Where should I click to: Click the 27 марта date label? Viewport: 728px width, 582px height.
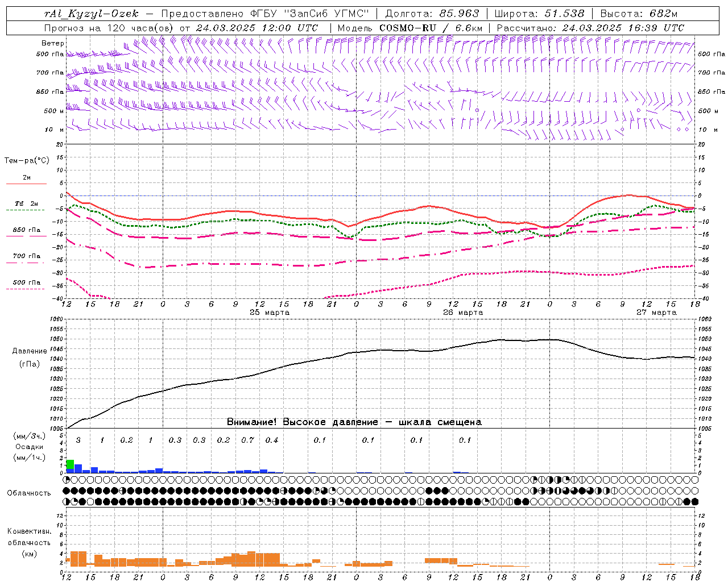point(656,313)
